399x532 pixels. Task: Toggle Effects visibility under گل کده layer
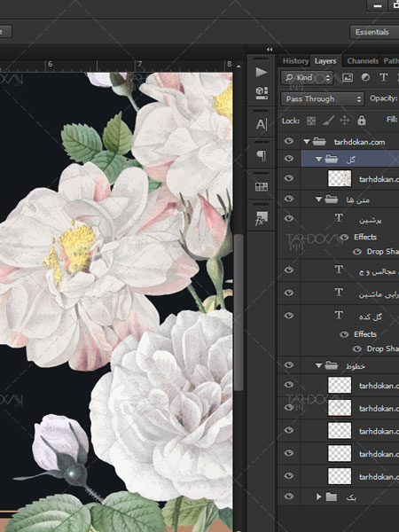tap(344, 334)
